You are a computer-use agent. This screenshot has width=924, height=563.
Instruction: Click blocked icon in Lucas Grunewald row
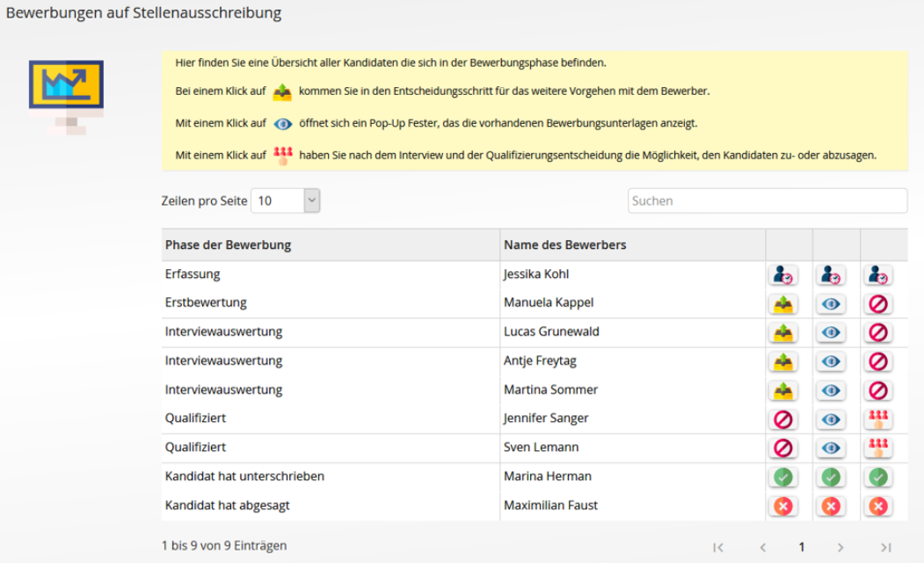(877, 333)
